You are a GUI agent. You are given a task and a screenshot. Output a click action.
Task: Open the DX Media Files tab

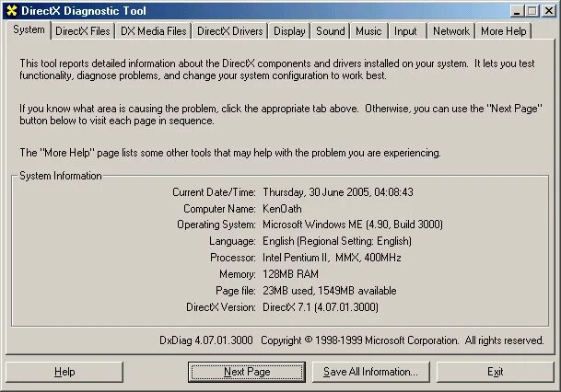(154, 31)
